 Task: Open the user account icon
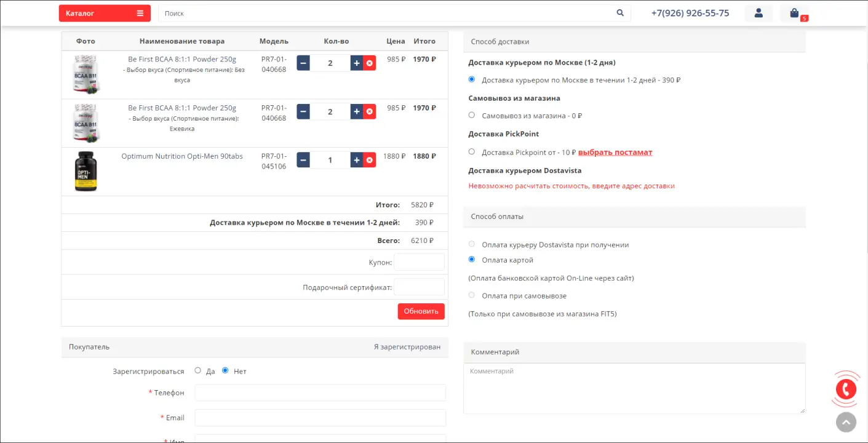click(759, 13)
